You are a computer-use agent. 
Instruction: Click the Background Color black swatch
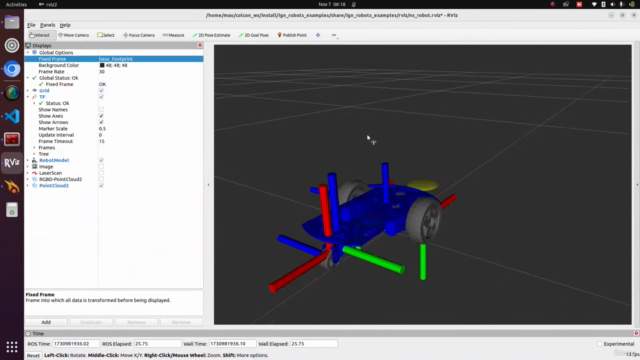pos(102,65)
